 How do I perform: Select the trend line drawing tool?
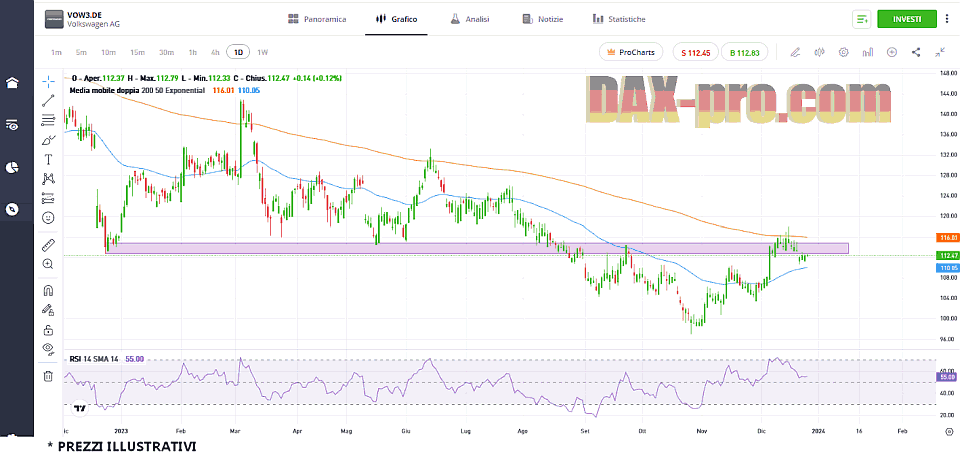48,100
